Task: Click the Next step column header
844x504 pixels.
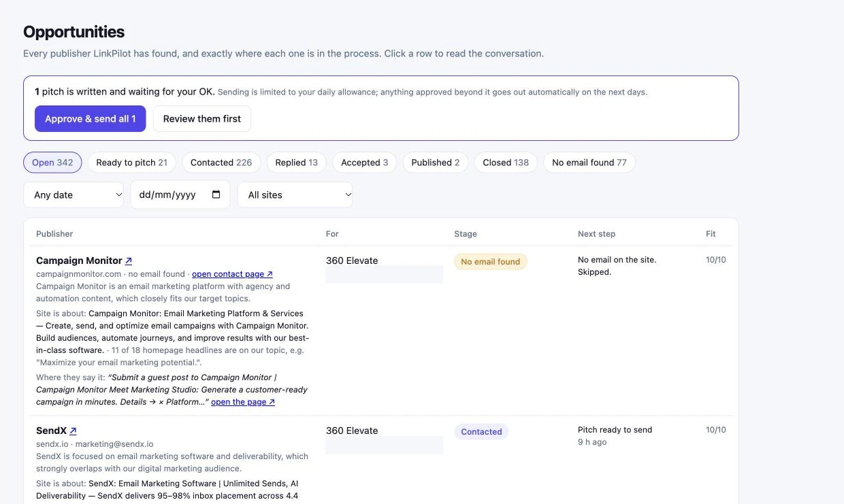Action: coord(596,234)
